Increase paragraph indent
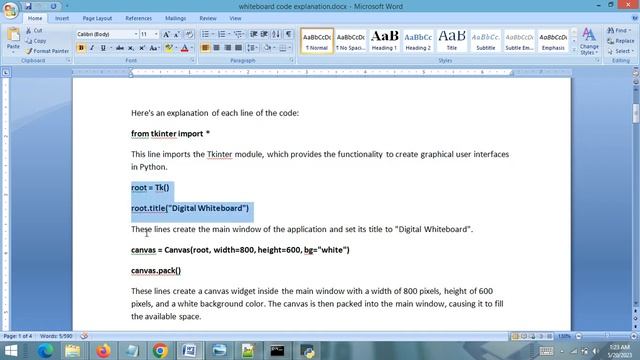The width and height of the screenshot is (640, 360). coord(264,34)
